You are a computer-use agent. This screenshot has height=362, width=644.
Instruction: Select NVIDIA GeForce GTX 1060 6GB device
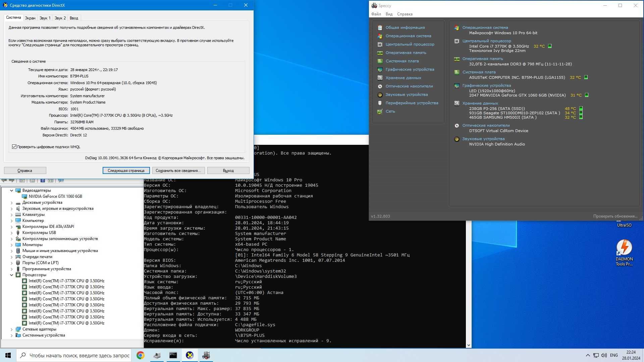coord(55,196)
